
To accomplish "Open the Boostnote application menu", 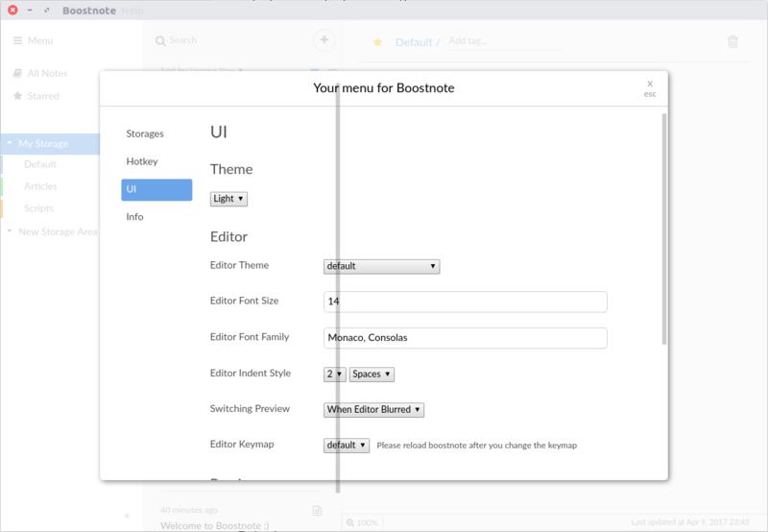I will point(89,11).
